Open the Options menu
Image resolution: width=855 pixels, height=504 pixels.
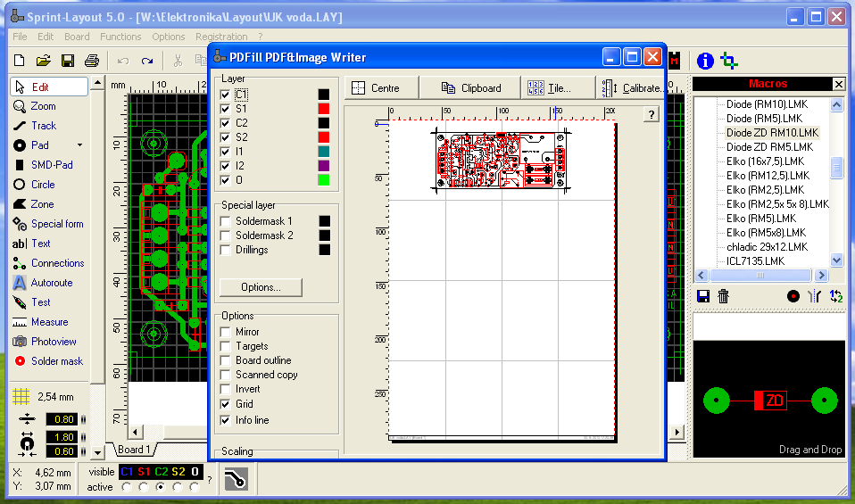[169, 37]
